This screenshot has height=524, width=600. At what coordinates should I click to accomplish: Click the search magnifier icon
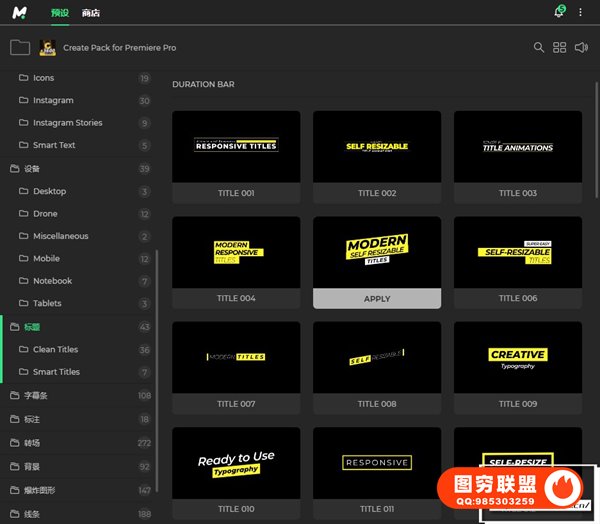[539, 47]
